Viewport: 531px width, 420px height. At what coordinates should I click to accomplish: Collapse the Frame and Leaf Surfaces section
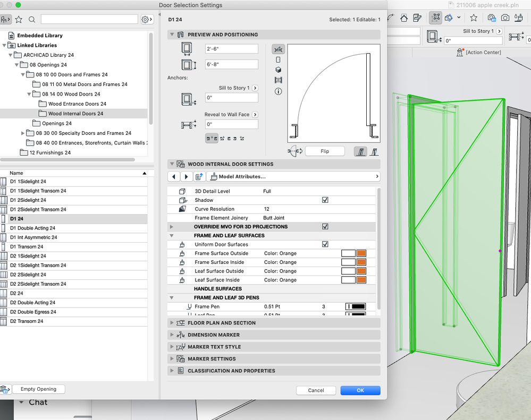[x=172, y=235]
